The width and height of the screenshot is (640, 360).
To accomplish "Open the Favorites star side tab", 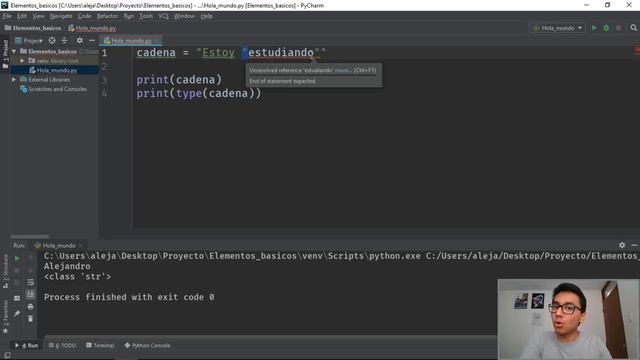I will click(5, 316).
